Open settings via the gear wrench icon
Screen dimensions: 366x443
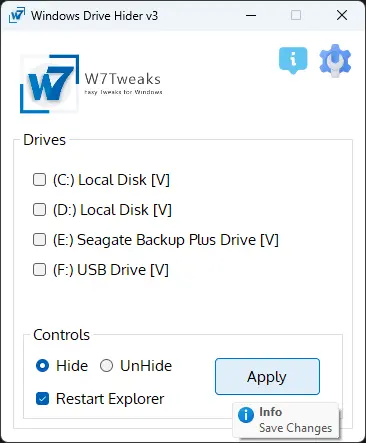click(335, 61)
